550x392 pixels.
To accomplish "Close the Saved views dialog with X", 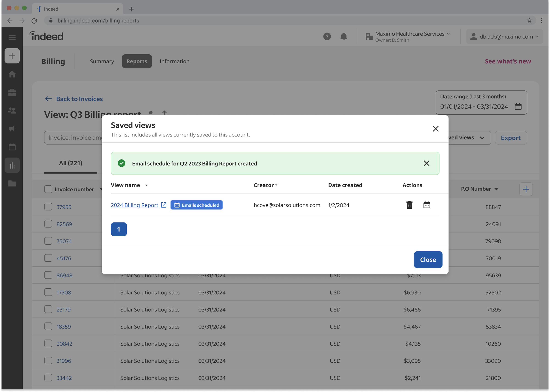I will (435, 129).
